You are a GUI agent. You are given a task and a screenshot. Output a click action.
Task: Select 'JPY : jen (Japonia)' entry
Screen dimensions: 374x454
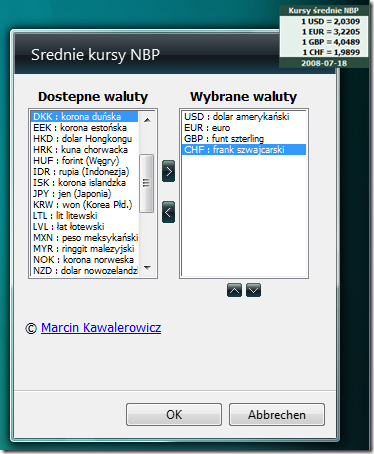pyautogui.click(x=84, y=193)
